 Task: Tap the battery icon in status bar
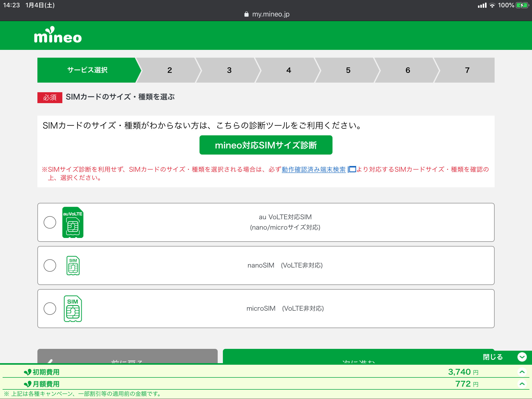tap(522, 5)
